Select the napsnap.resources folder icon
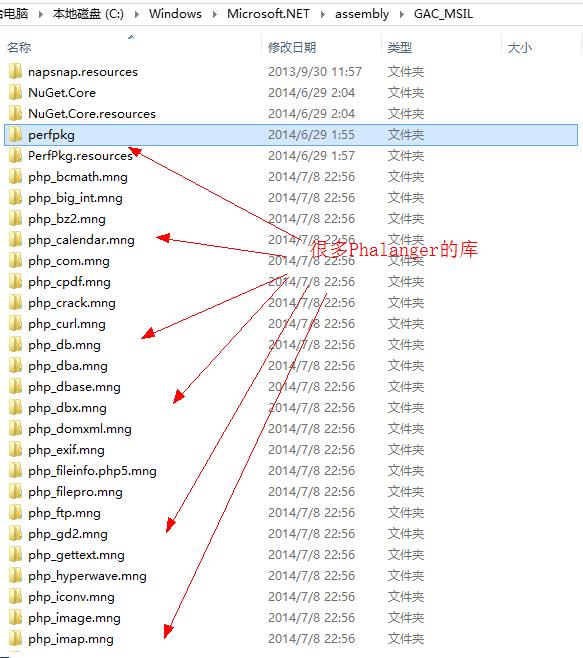The width and height of the screenshot is (583, 658). click(x=15, y=71)
